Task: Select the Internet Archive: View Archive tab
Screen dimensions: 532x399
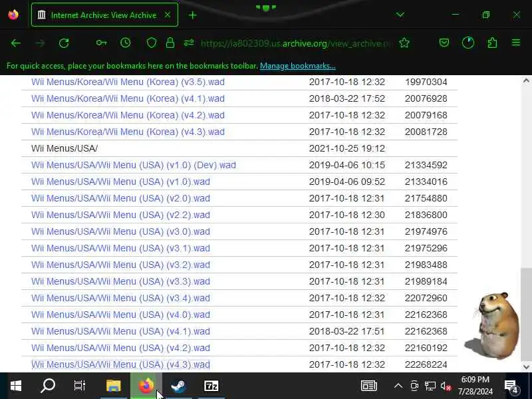Action: click(104, 15)
